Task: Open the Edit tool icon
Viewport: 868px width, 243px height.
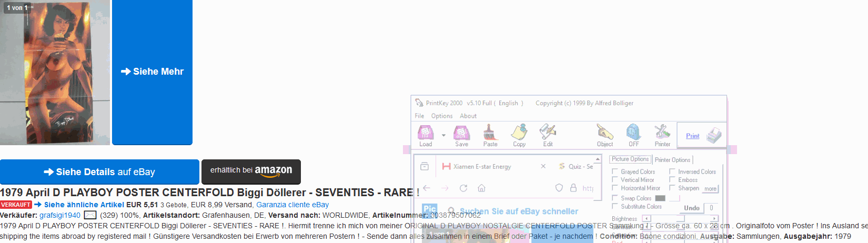Action: tap(548, 133)
